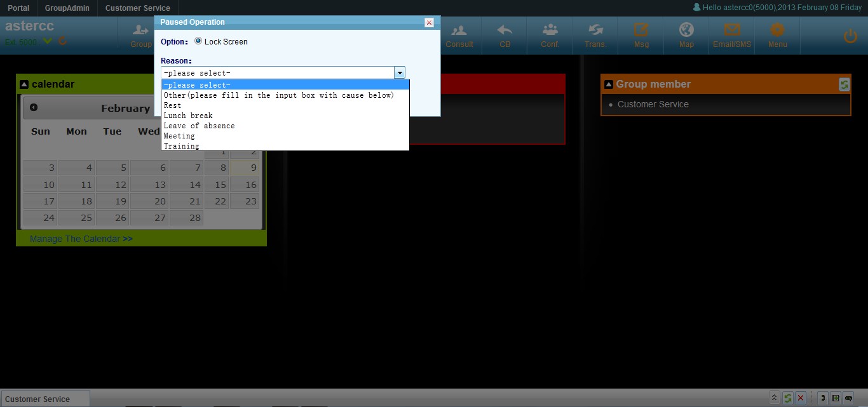
Task: Switch to the GroupAdmin tab
Action: tap(67, 8)
